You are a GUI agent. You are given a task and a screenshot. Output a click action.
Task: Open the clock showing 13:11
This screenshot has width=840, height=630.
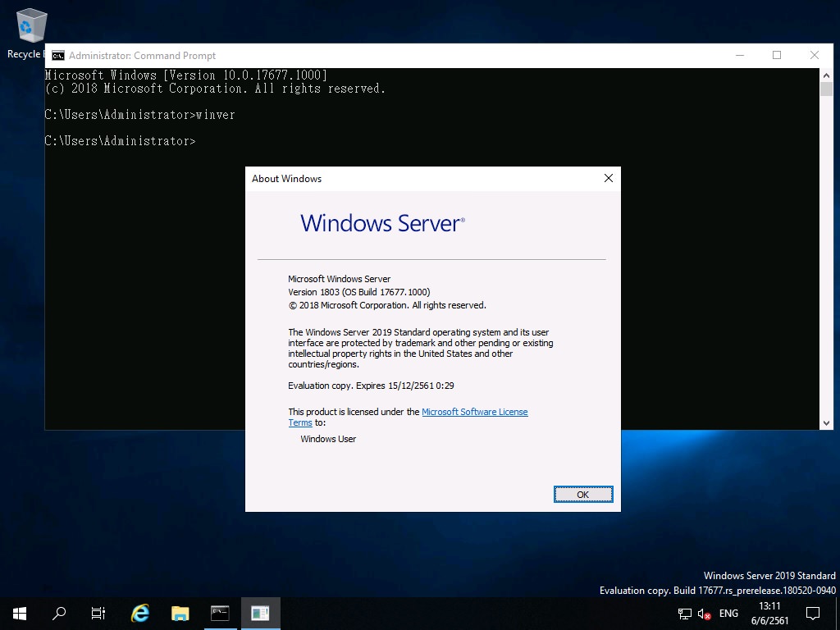coord(769,613)
